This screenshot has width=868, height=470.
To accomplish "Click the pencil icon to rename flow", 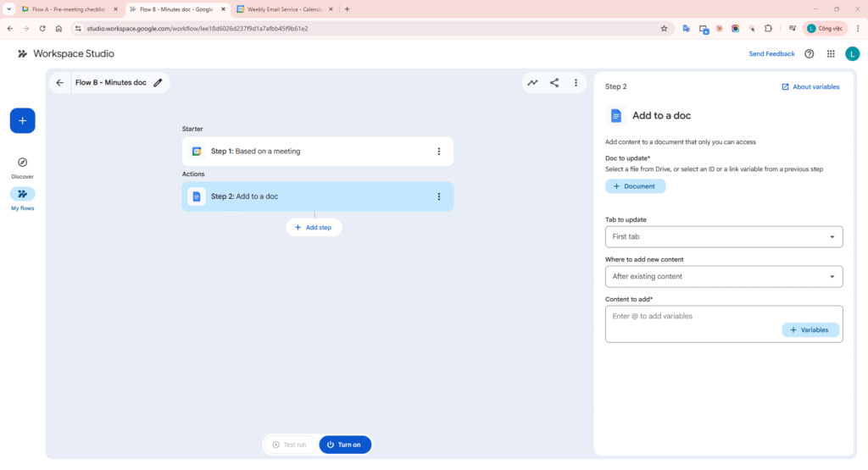I will click(158, 83).
